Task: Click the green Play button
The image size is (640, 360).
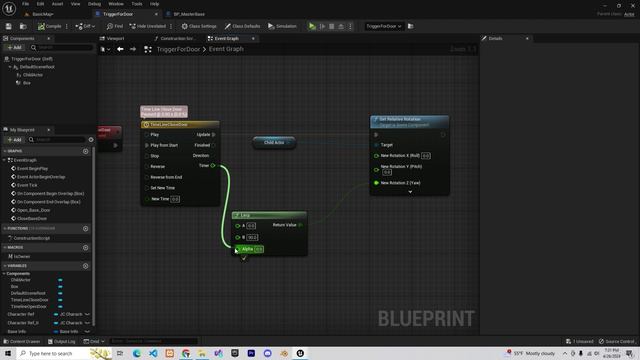Action: coord(312,26)
